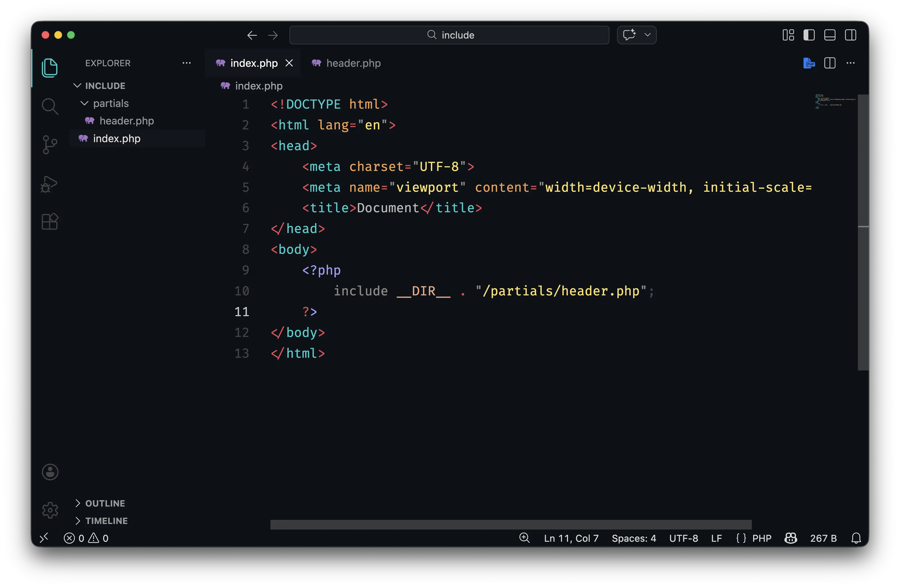Open the notifications bell

856,538
